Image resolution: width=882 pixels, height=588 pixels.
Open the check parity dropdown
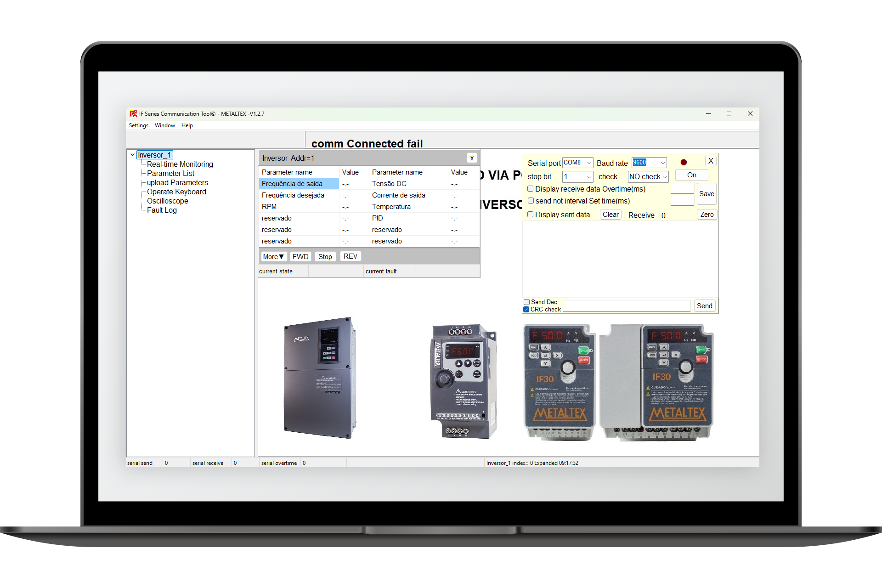pyautogui.click(x=648, y=177)
